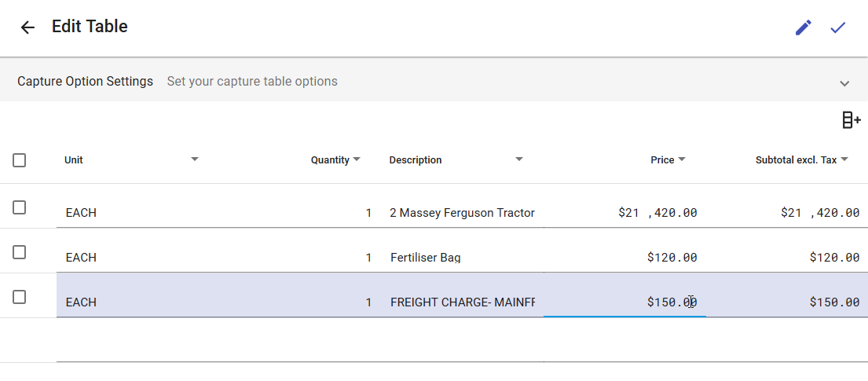Click the back arrow icon
Screen dimensions: 868x381
click(x=27, y=27)
